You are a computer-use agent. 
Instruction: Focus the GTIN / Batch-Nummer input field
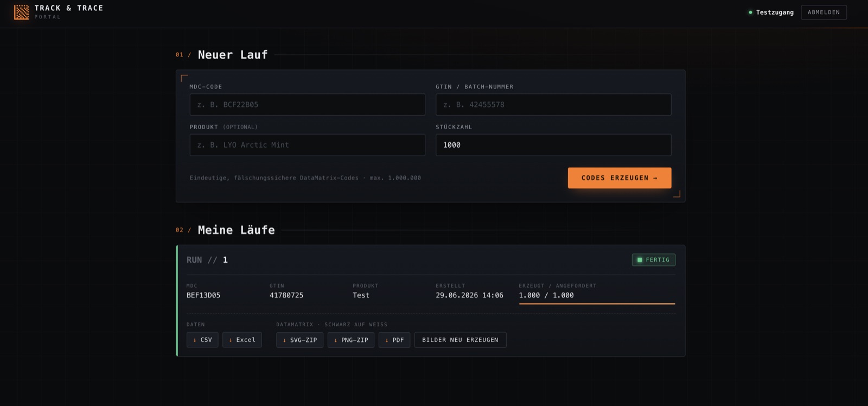pyautogui.click(x=553, y=105)
